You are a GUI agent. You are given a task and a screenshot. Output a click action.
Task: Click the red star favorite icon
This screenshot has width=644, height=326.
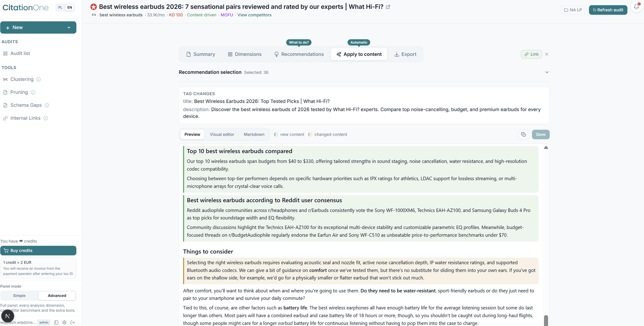click(94, 7)
